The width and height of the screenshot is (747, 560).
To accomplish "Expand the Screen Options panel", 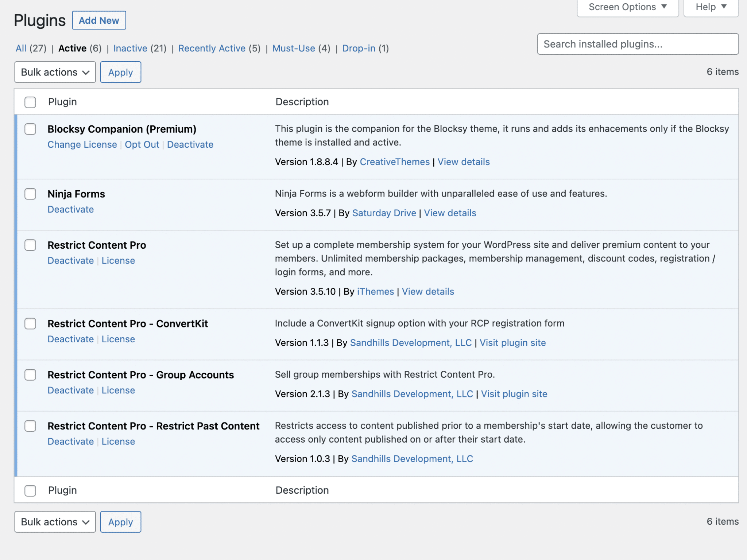I will [x=627, y=7].
